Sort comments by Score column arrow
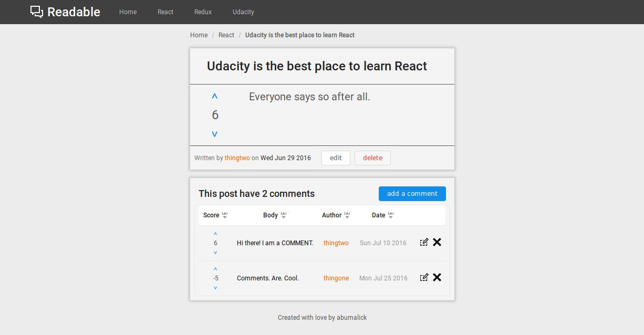The height and width of the screenshot is (335, 644). pyautogui.click(x=225, y=215)
